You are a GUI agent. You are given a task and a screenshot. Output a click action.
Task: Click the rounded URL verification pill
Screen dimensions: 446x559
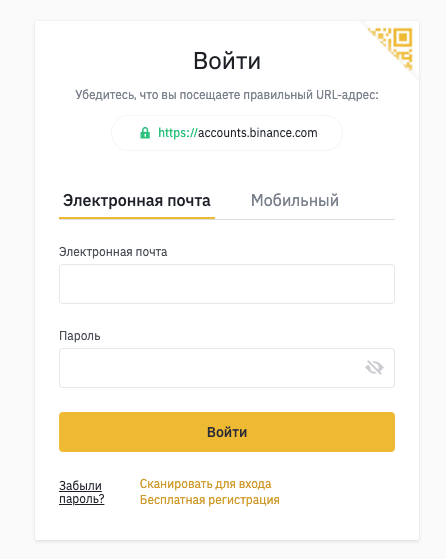(x=227, y=133)
